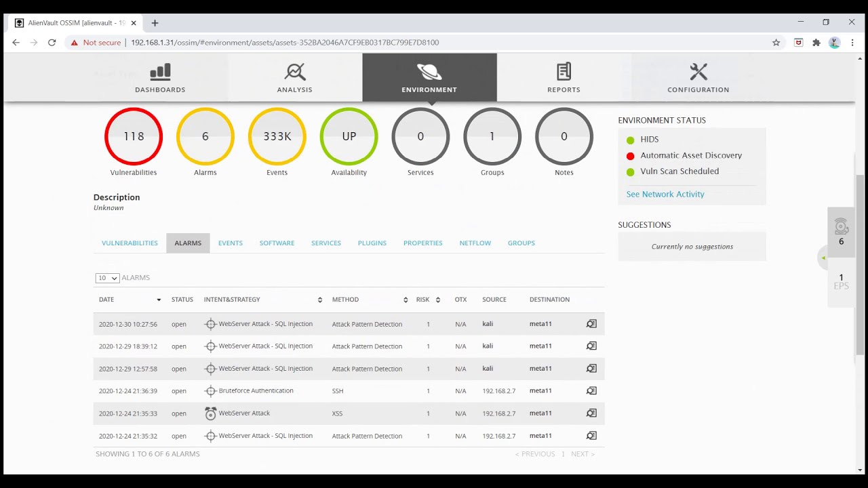Click the Next pagination link

pos(583,454)
